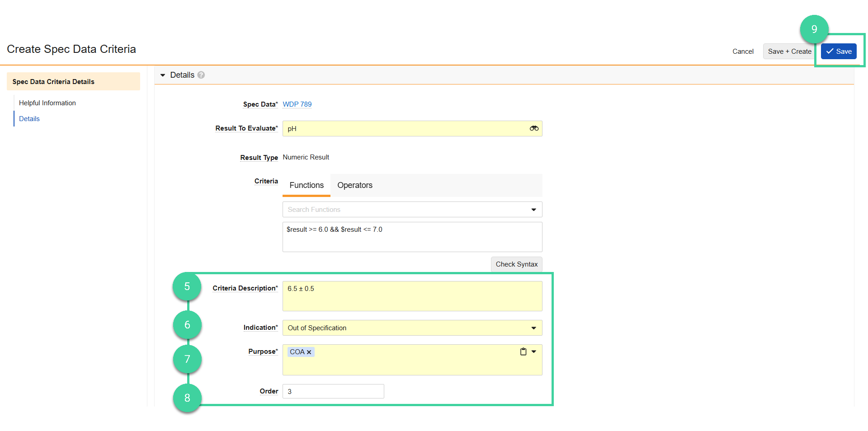Expand the Indication dropdown
868x431 pixels.
533,328
